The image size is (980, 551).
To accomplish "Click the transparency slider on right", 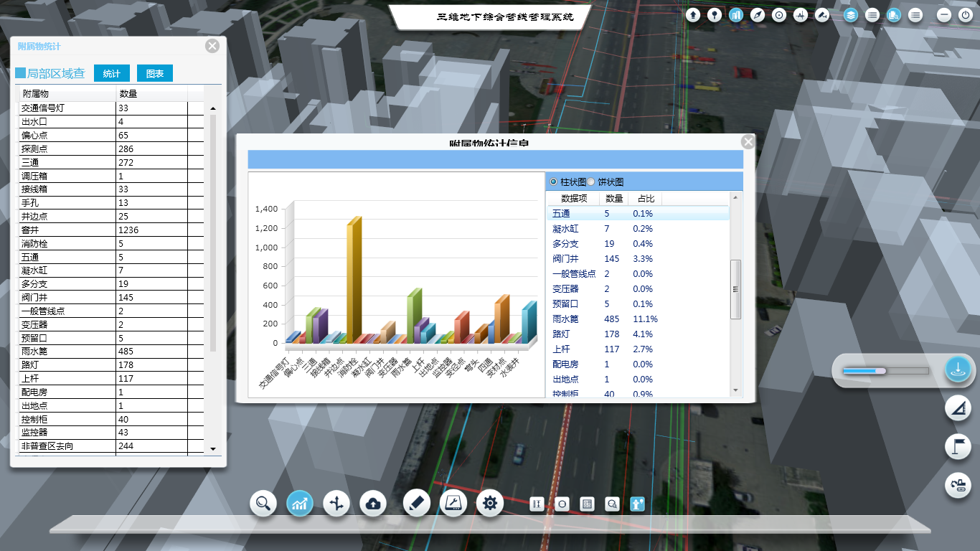I will click(x=885, y=371).
